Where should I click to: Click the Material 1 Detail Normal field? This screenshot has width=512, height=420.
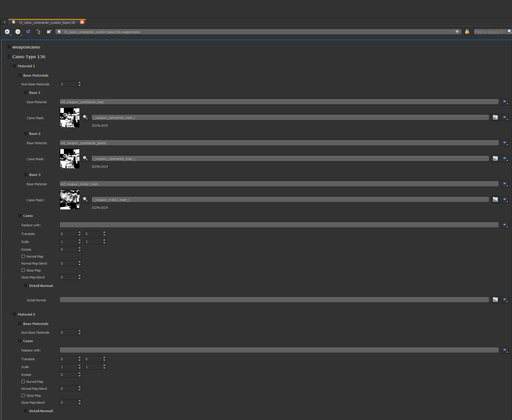pos(274,300)
